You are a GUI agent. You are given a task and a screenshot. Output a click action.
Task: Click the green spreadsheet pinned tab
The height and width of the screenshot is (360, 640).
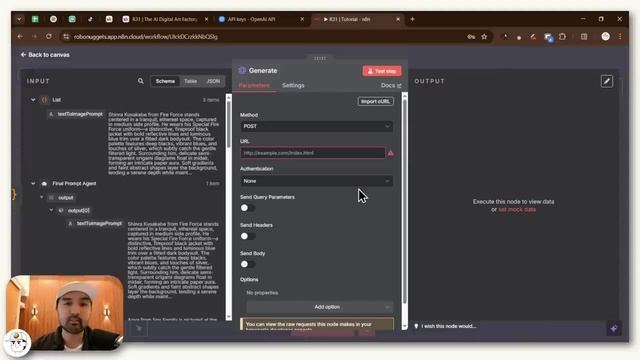(x=35, y=19)
